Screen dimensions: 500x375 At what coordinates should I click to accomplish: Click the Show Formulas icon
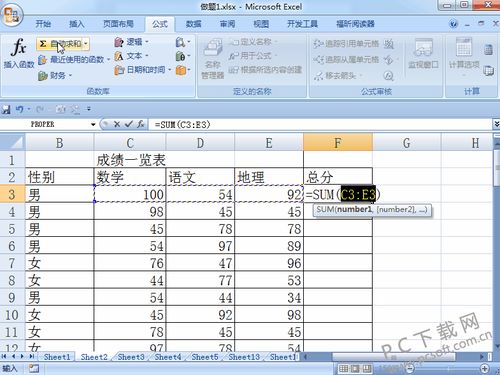[389, 44]
